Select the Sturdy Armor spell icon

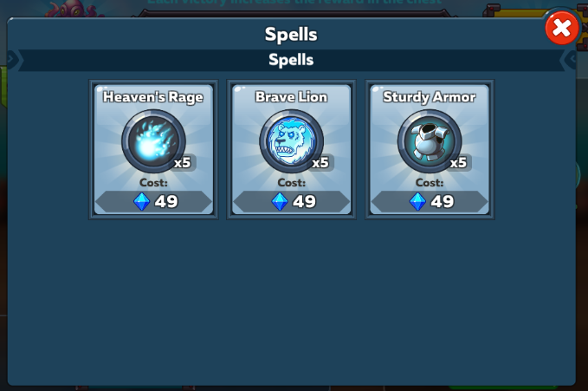click(x=430, y=141)
